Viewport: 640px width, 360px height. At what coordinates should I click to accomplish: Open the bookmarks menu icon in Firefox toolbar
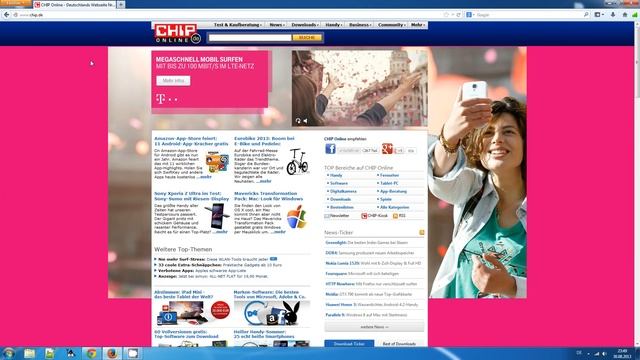click(x=599, y=15)
